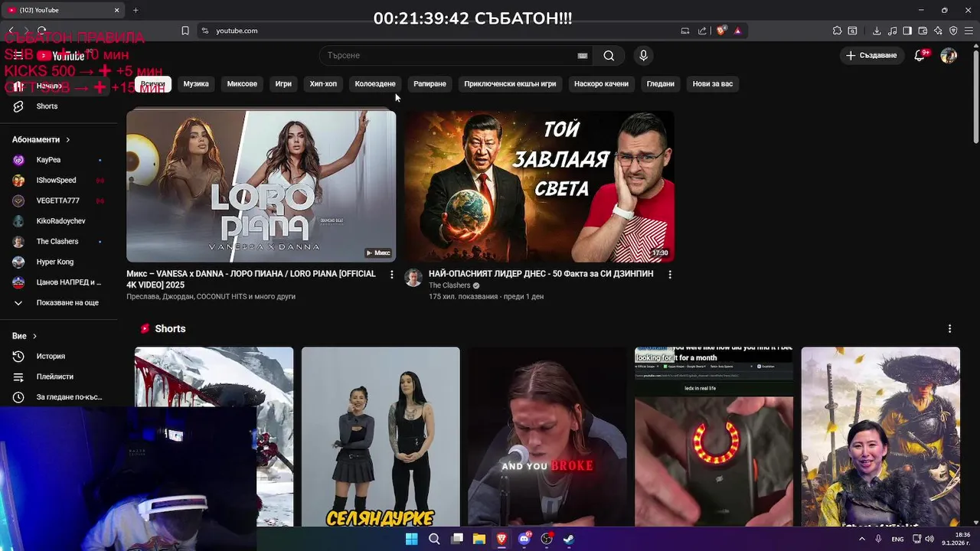980x551 pixels.
Task: Show hidden system tray icons chevron
Action: [x=861, y=539]
